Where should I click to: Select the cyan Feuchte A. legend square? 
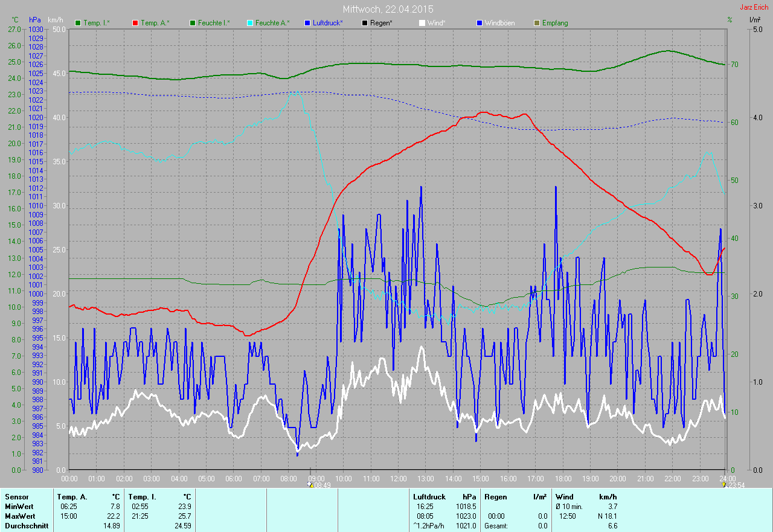click(249, 23)
